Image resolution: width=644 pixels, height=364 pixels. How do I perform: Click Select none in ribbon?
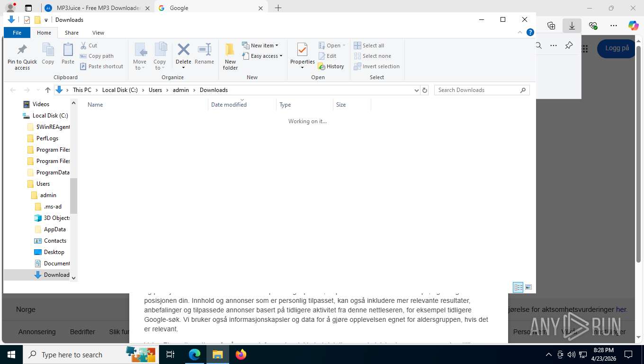[x=372, y=56]
